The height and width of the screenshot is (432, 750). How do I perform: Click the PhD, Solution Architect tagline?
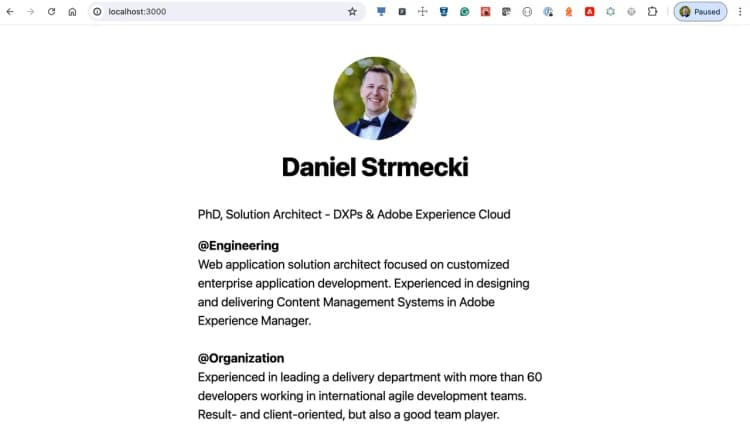(x=354, y=214)
